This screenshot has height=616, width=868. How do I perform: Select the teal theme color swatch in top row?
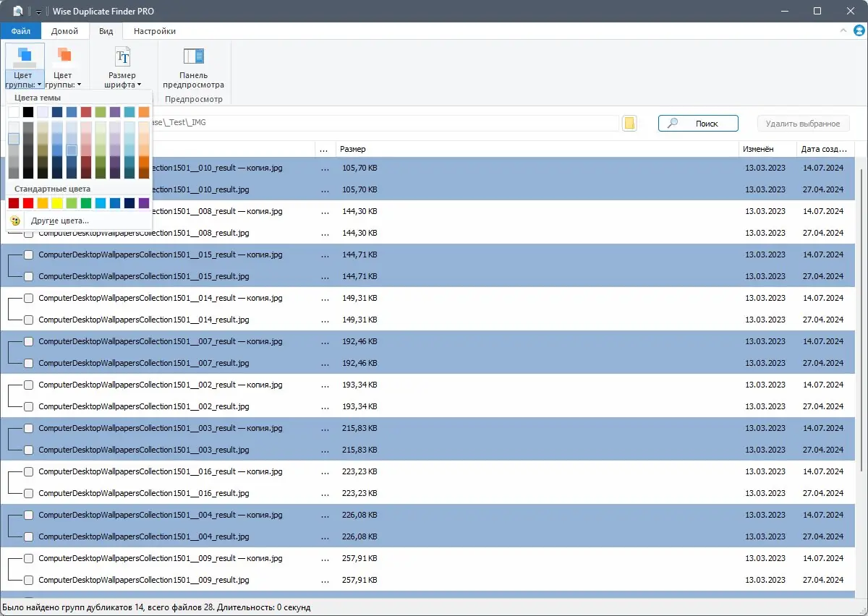click(129, 112)
